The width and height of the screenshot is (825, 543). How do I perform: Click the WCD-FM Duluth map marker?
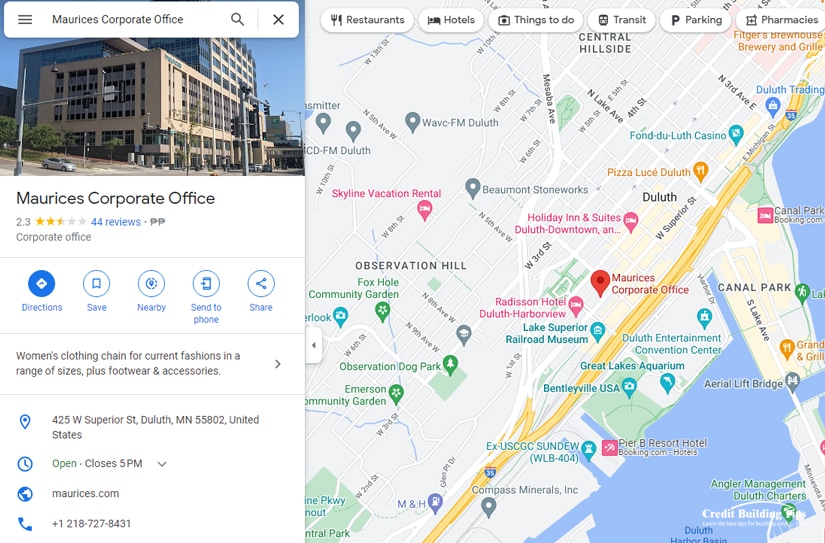[x=353, y=130]
